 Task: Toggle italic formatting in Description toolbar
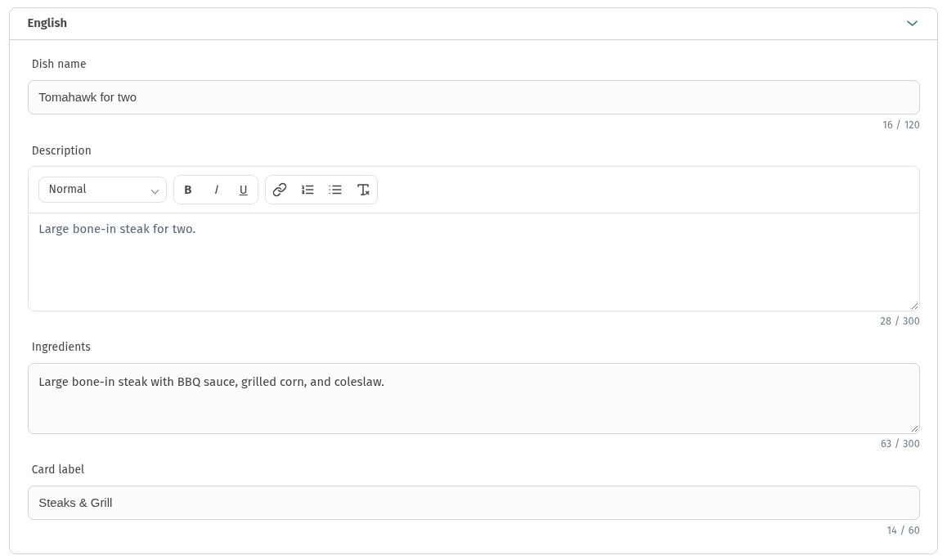216,190
